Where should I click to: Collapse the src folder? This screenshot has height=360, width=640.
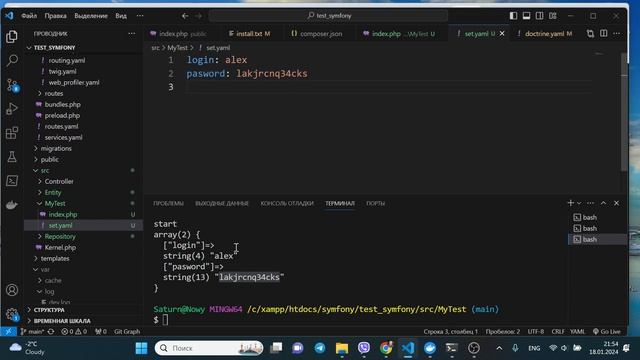[x=84, y=171]
